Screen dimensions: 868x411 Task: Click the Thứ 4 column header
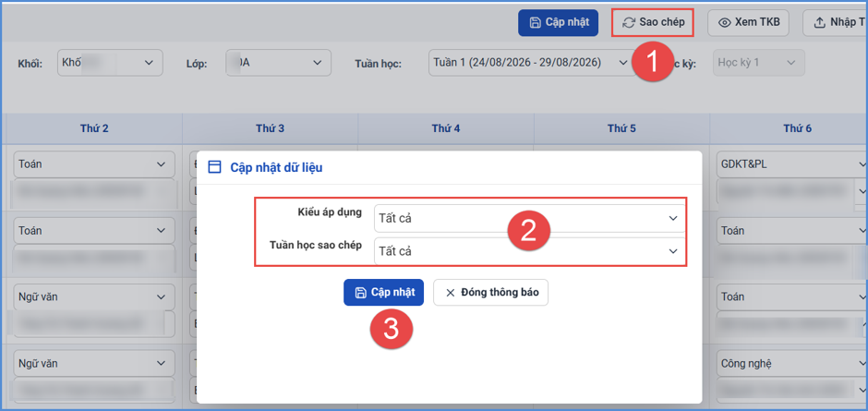446,128
